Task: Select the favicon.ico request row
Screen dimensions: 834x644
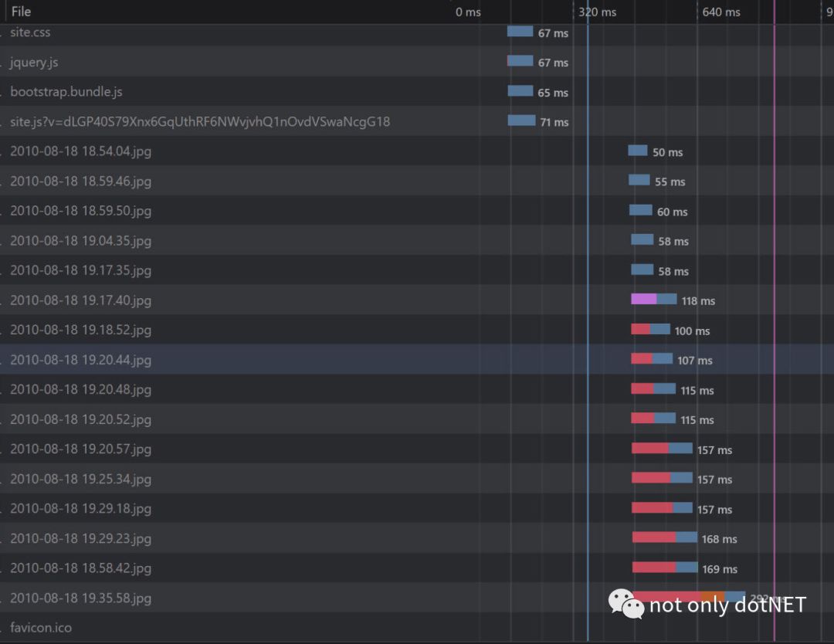Action: pyautogui.click(x=417, y=627)
